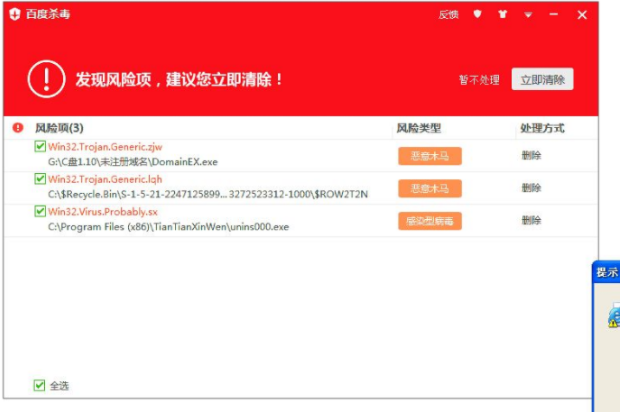Click the 风险类型 column header
Screen dimensions: 629x419
click(x=418, y=128)
